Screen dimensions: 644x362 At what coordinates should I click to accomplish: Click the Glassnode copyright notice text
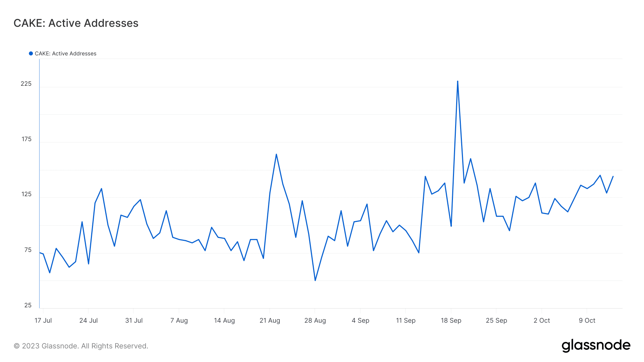[x=81, y=346]
